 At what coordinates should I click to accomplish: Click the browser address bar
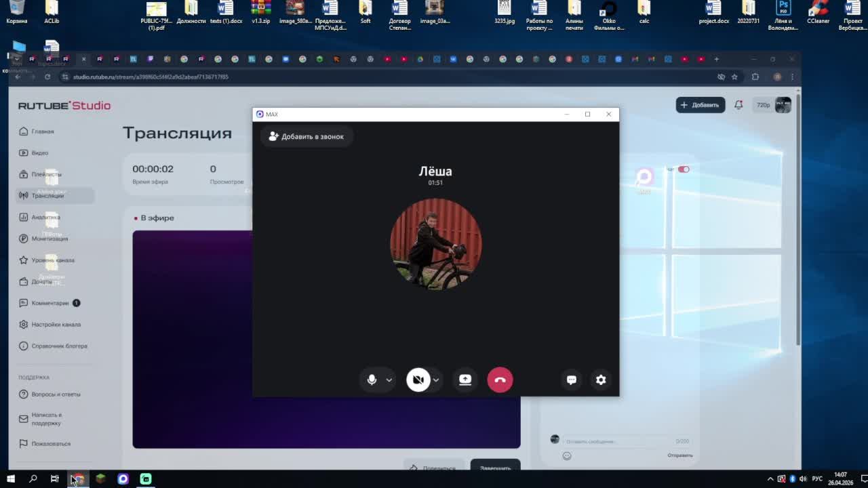tap(387, 77)
